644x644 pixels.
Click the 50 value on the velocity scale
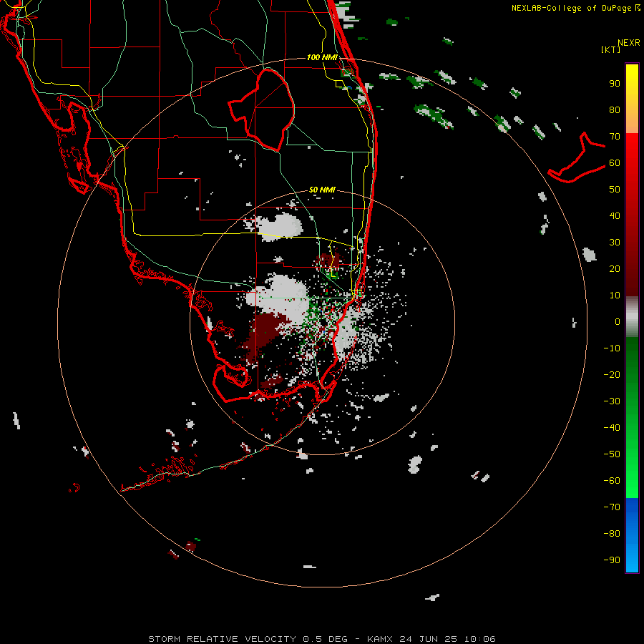pos(615,190)
